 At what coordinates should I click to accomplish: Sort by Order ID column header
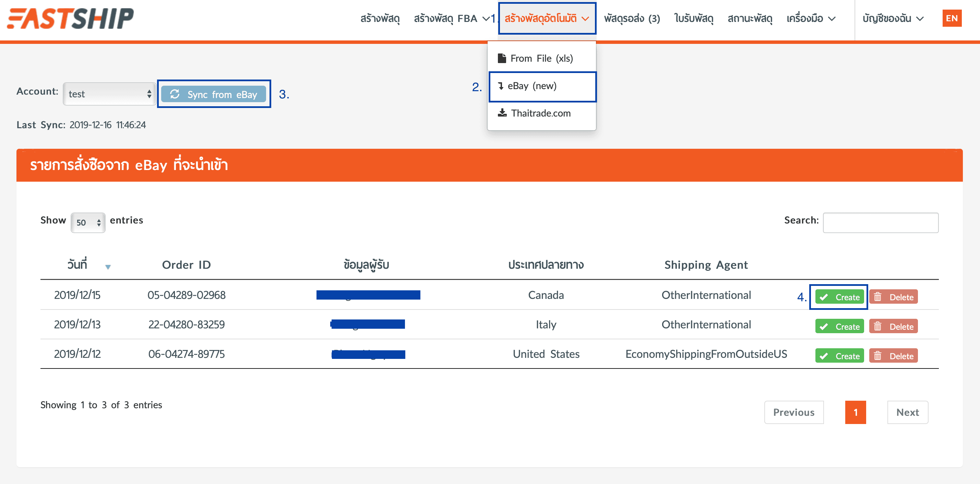[x=187, y=265]
